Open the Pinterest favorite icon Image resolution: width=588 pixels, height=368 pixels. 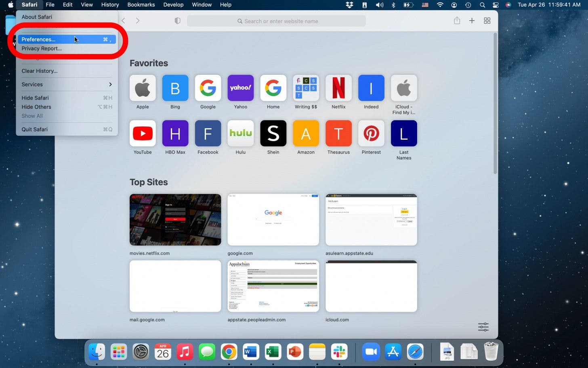pos(371,133)
